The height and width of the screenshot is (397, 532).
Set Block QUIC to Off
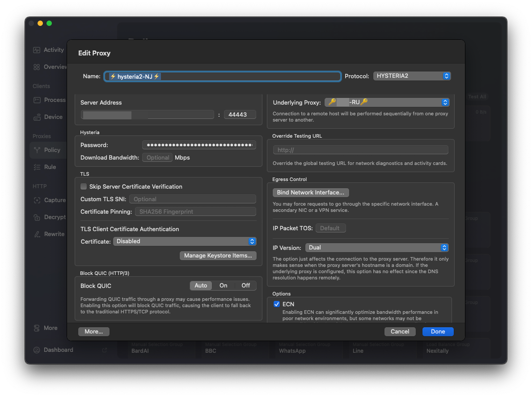coord(245,286)
